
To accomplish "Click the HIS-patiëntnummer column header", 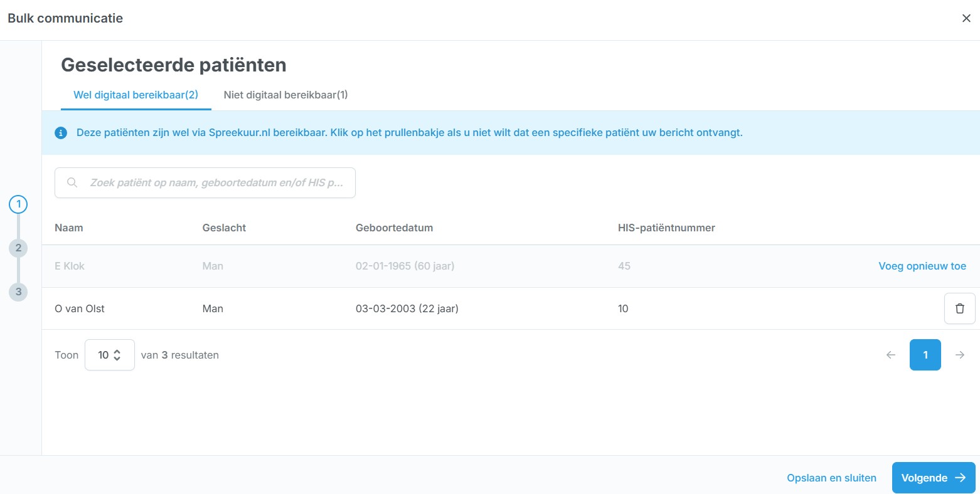I will 666,228.
